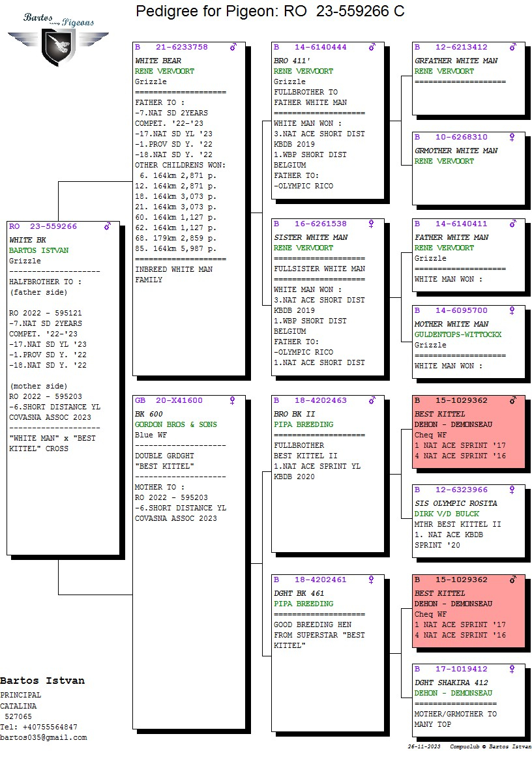Viewport: 532px width, 764px height.
Task: Select ring number 21-6233758
Action: [182, 48]
